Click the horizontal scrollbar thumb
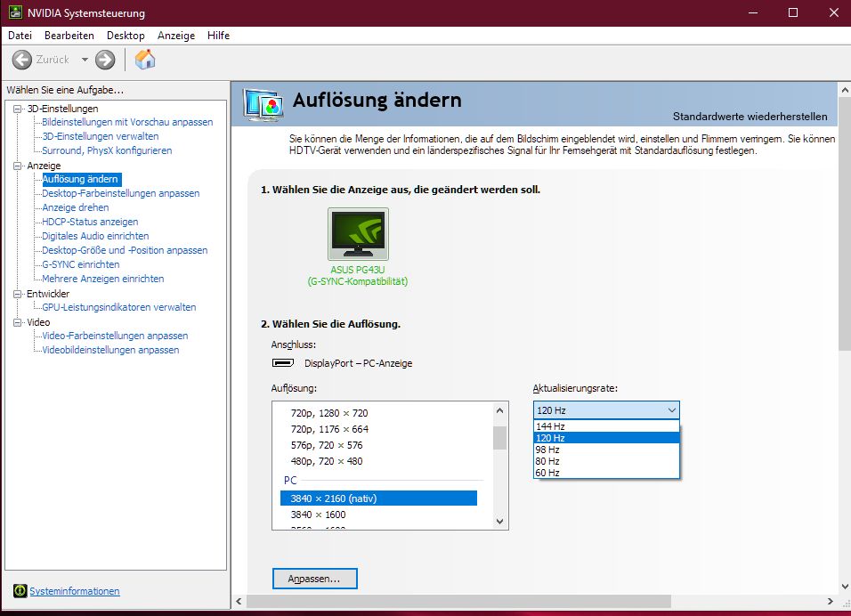The width and height of the screenshot is (851, 616). [x=458, y=602]
